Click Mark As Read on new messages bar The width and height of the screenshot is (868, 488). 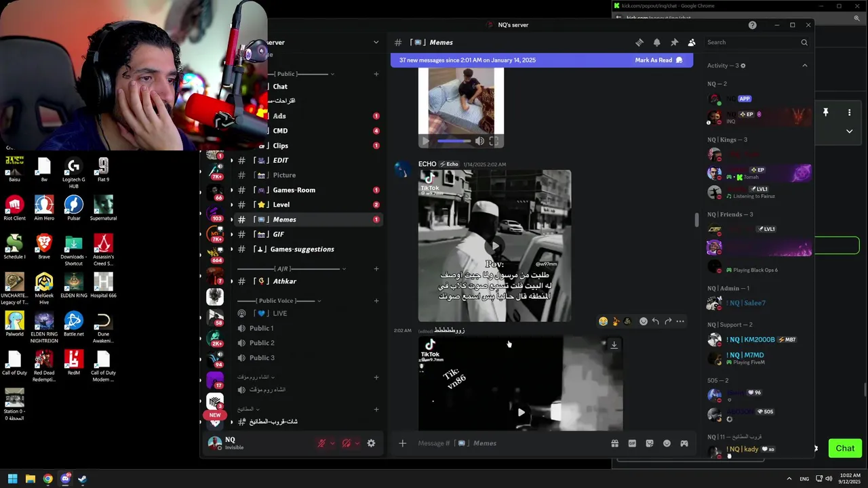tap(658, 60)
